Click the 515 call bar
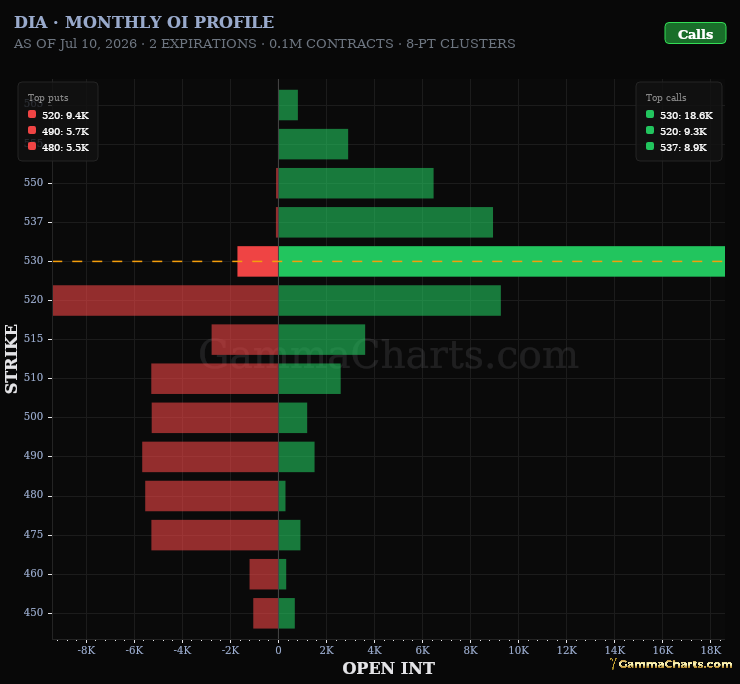The width and height of the screenshot is (740, 684). pyautogui.click(x=322, y=339)
